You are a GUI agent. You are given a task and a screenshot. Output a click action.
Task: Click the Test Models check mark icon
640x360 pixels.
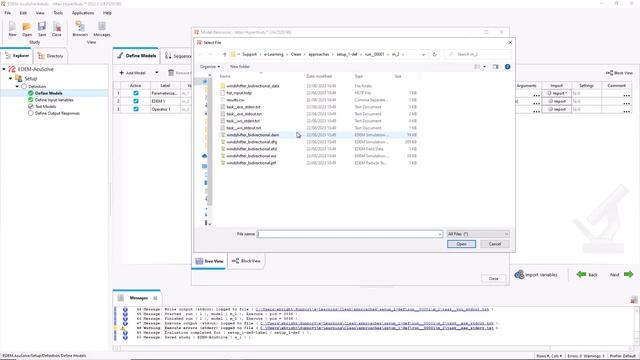click(x=31, y=106)
